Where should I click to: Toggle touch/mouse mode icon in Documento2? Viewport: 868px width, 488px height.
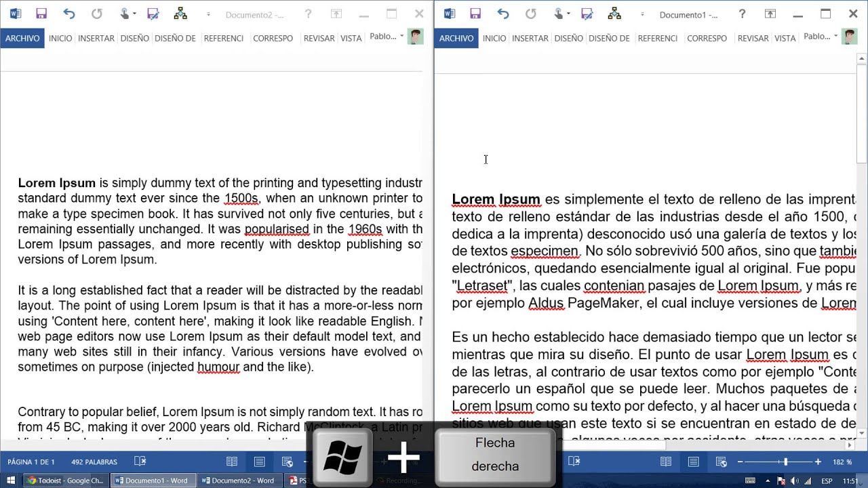(x=124, y=14)
